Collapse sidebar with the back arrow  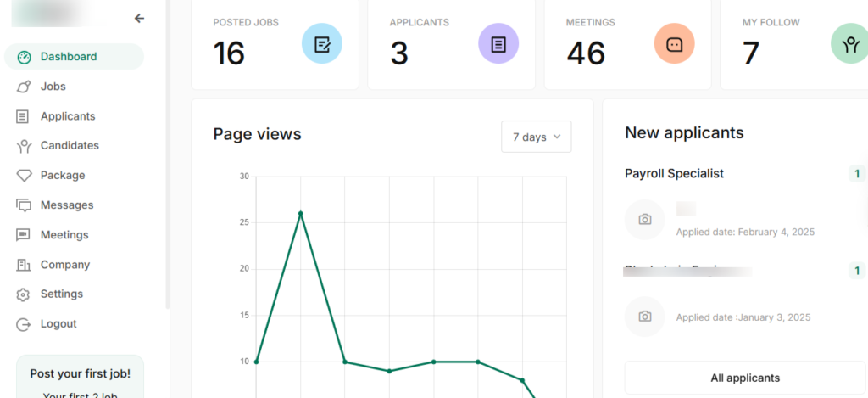[140, 18]
